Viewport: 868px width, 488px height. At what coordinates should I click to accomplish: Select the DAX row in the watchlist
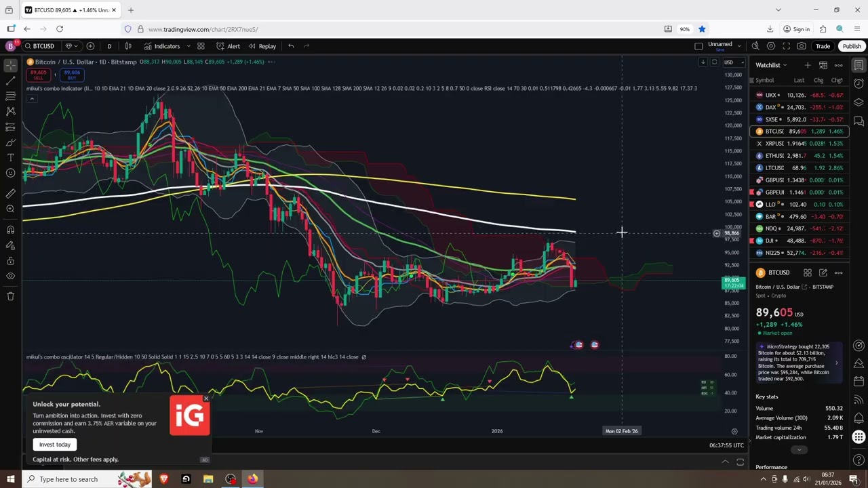799,107
